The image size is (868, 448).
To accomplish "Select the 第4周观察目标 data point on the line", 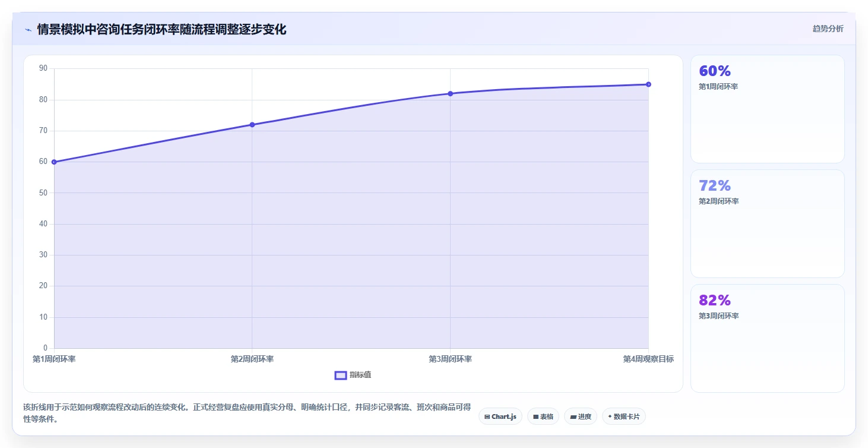I will point(648,84).
